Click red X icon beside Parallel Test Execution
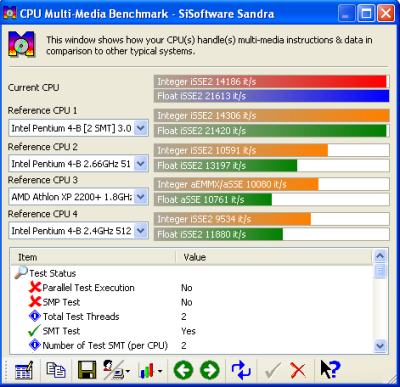400x387 pixels. (x=35, y=287)
